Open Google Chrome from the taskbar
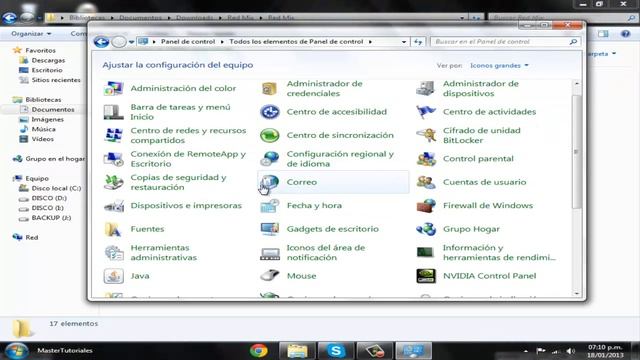The image size is (640, 360). [259, 351]
